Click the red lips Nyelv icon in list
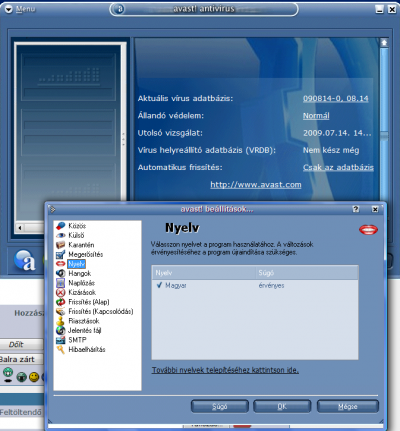The image size is (400, 431). click(61, 264)
